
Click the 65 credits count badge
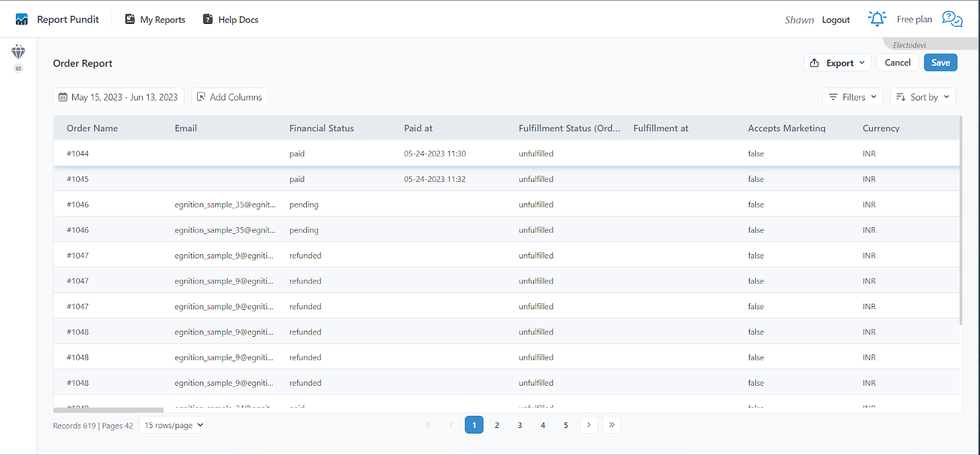pyautogui.click(x=18, y=69)
